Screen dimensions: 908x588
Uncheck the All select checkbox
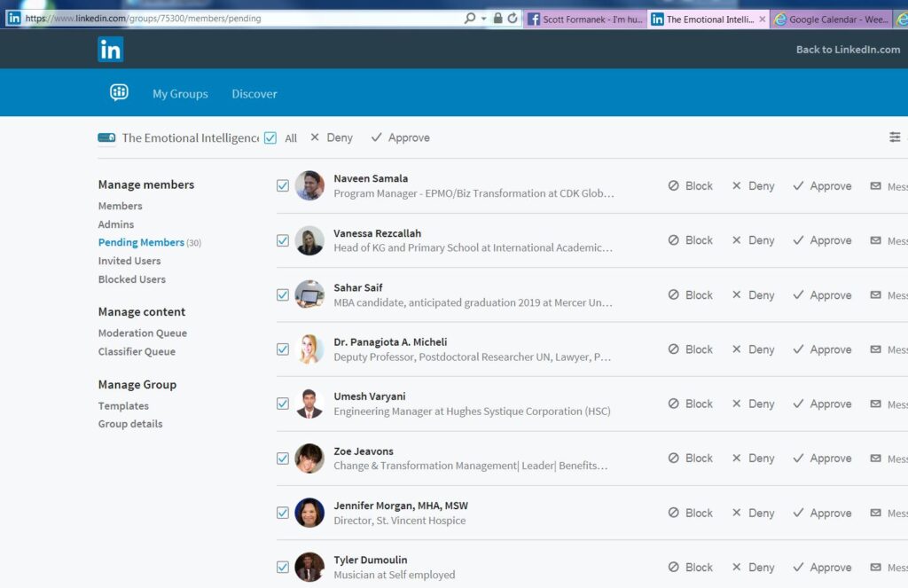pos(270,137)
